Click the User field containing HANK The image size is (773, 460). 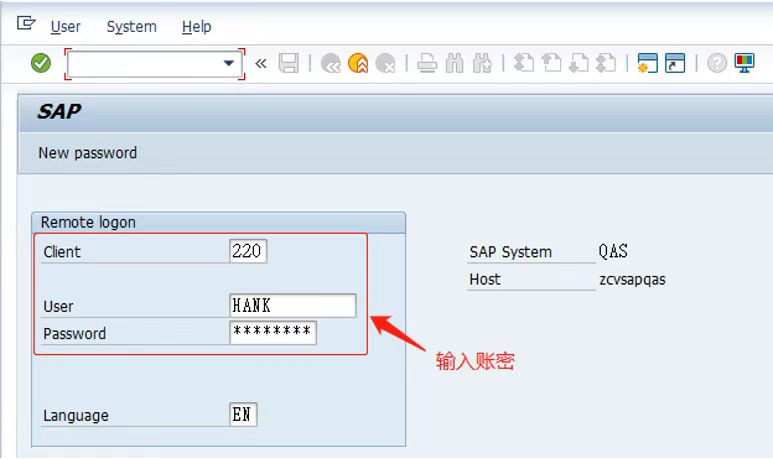point(292,306)
